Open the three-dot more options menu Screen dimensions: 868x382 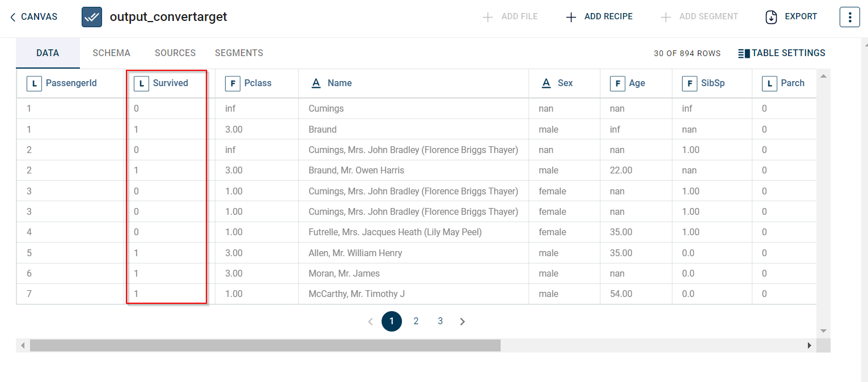click(849, 17)
